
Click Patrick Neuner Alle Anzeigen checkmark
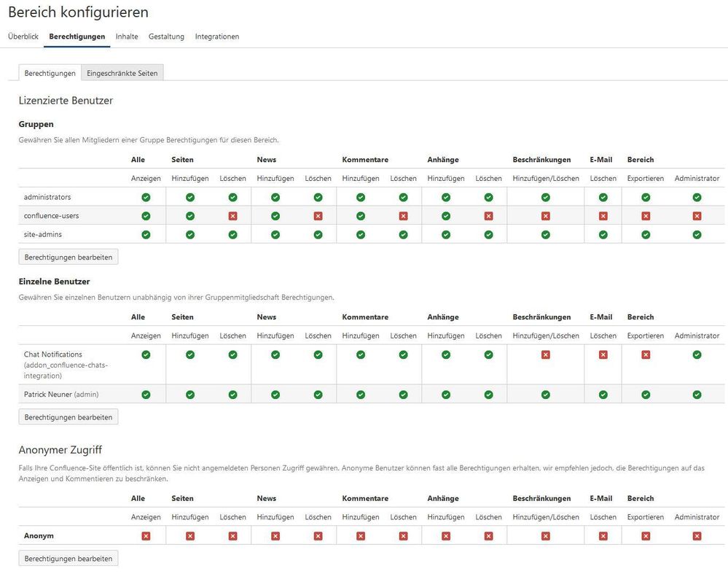pos(146,395)
